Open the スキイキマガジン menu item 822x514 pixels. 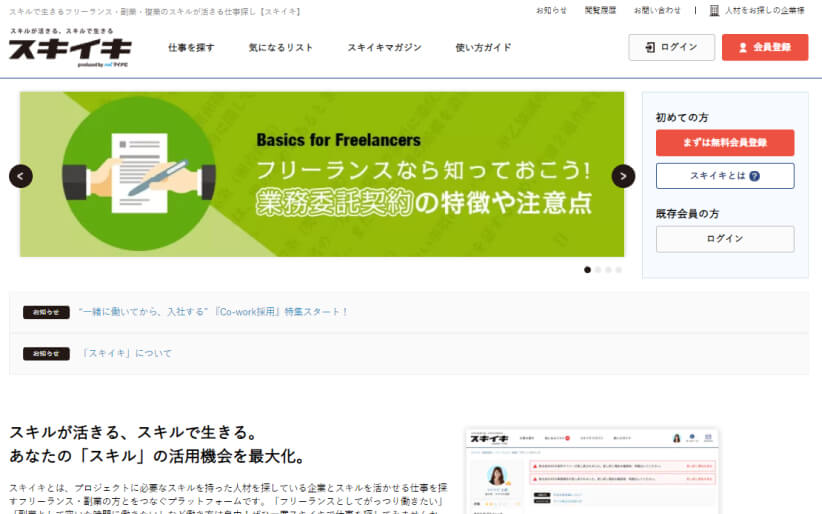click(384, 47)
